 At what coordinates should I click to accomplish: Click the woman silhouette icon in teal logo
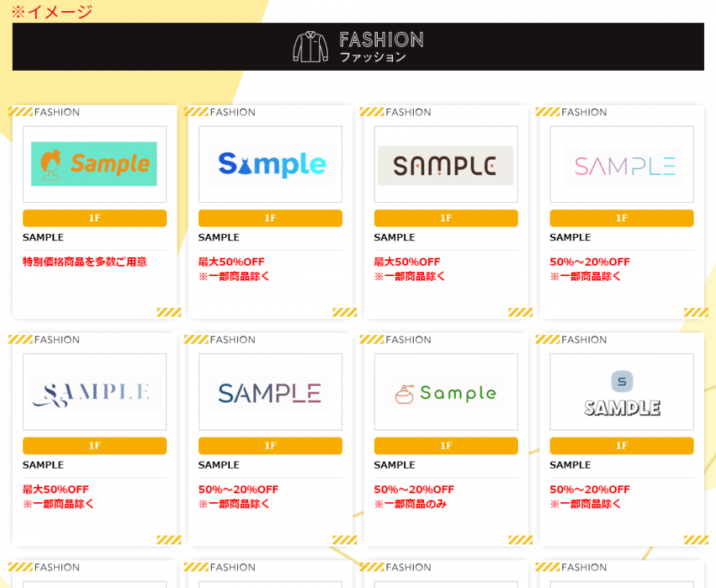51,165
